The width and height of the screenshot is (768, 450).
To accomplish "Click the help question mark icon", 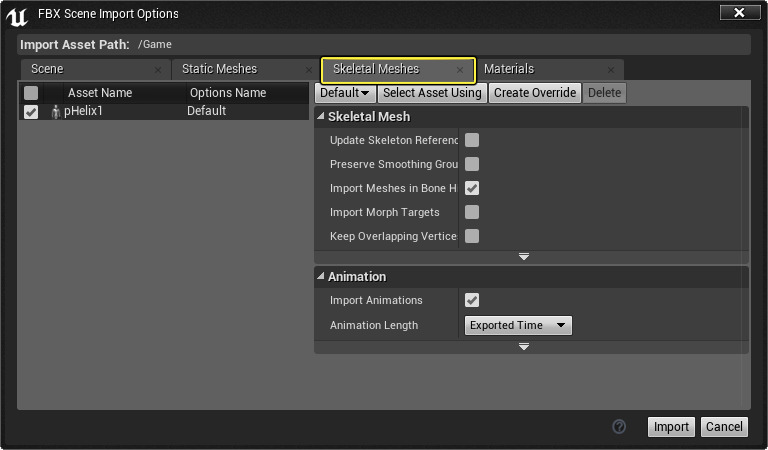I will coord(619,426).
